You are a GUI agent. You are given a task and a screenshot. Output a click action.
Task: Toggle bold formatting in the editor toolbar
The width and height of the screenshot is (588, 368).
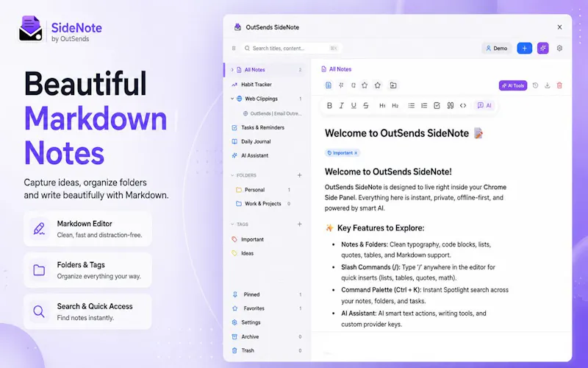pos(329,105)
